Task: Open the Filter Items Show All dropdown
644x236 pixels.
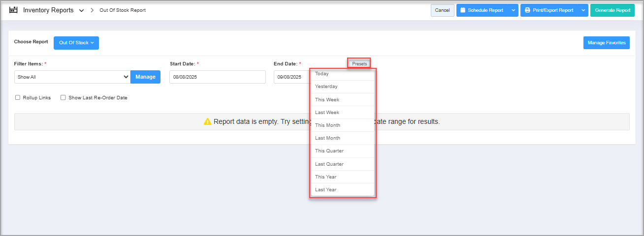Action: pyautogui.click(x=72, y=77)
